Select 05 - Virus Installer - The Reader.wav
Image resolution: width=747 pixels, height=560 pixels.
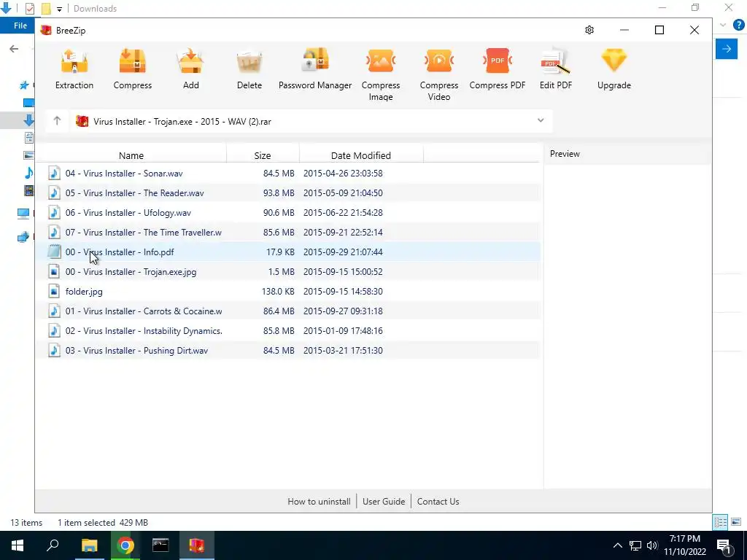[288, 192]
